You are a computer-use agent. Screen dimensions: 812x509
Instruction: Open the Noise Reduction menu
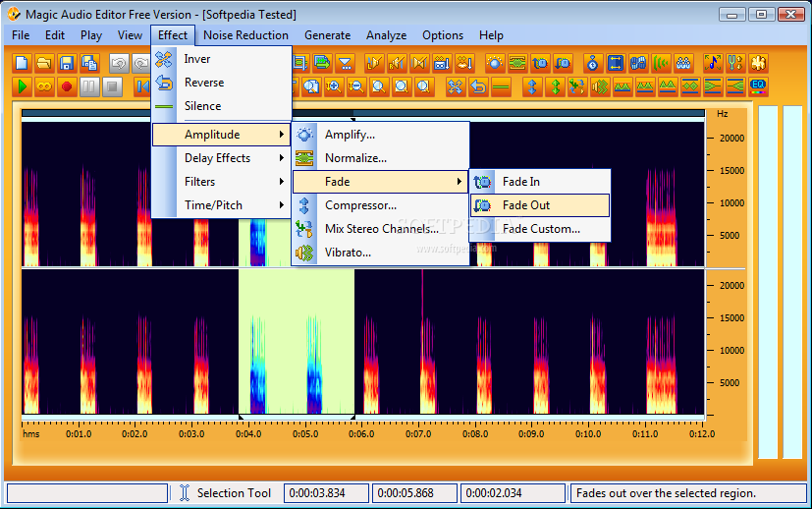245,35
